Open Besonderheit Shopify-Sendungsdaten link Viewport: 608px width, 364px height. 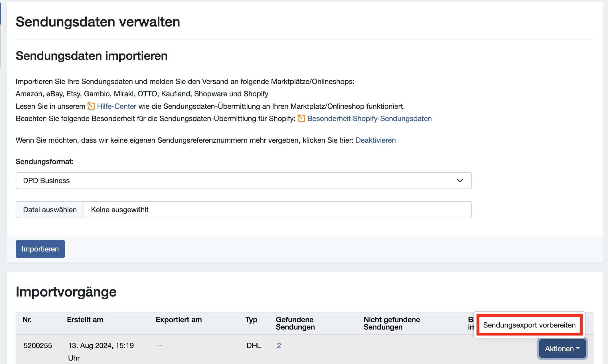369,118
